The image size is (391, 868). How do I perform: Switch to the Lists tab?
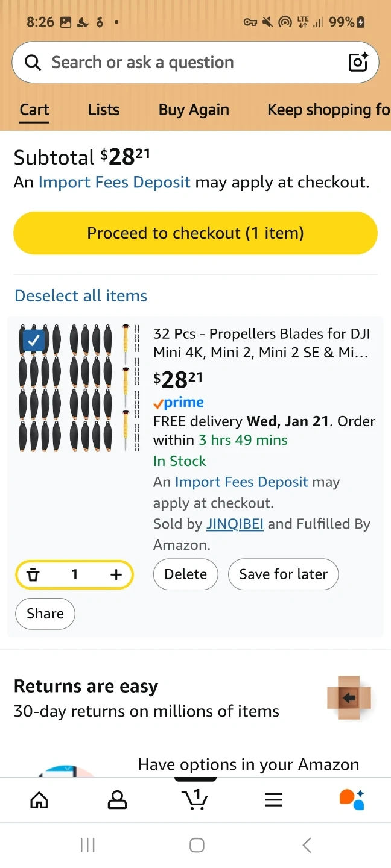click(x=104, y=110)
